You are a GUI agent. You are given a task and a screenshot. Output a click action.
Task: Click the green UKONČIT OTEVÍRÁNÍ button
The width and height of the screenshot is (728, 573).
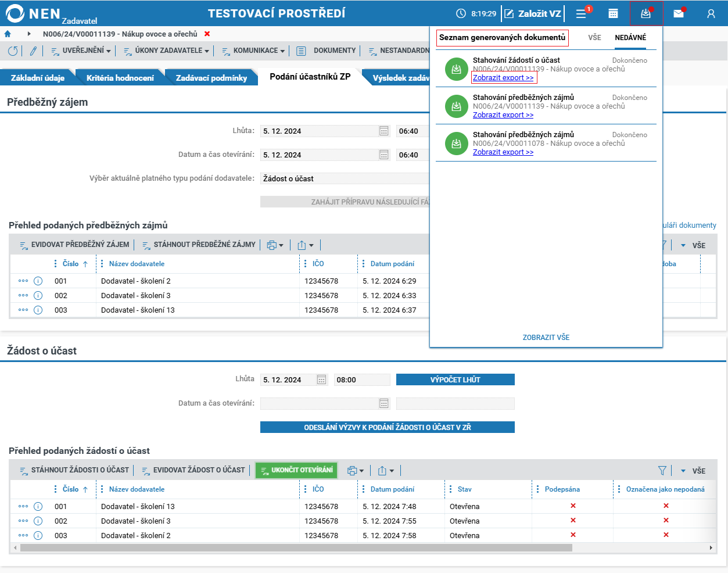point(296,470)
